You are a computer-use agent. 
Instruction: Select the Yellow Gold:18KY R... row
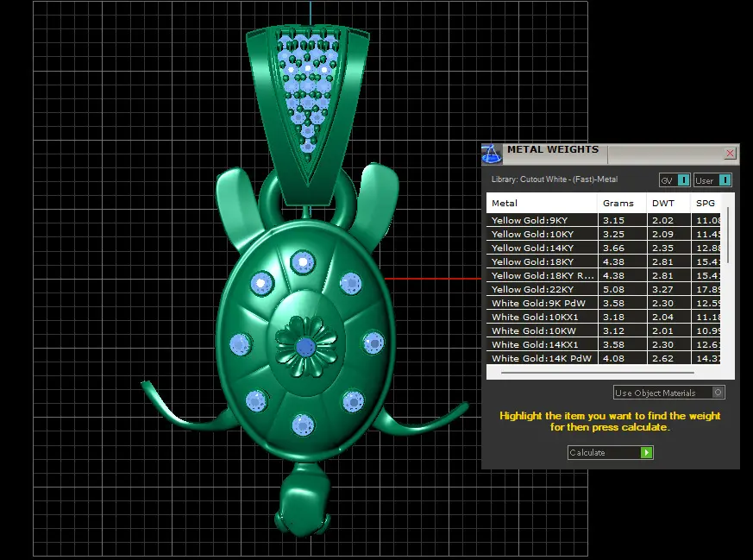(604, 275)
